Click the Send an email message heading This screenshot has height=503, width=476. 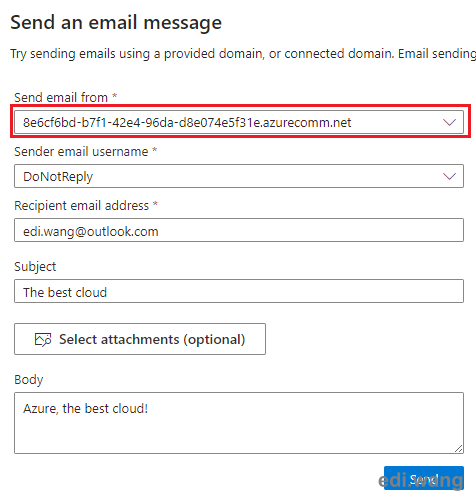[x=116, y=23]
